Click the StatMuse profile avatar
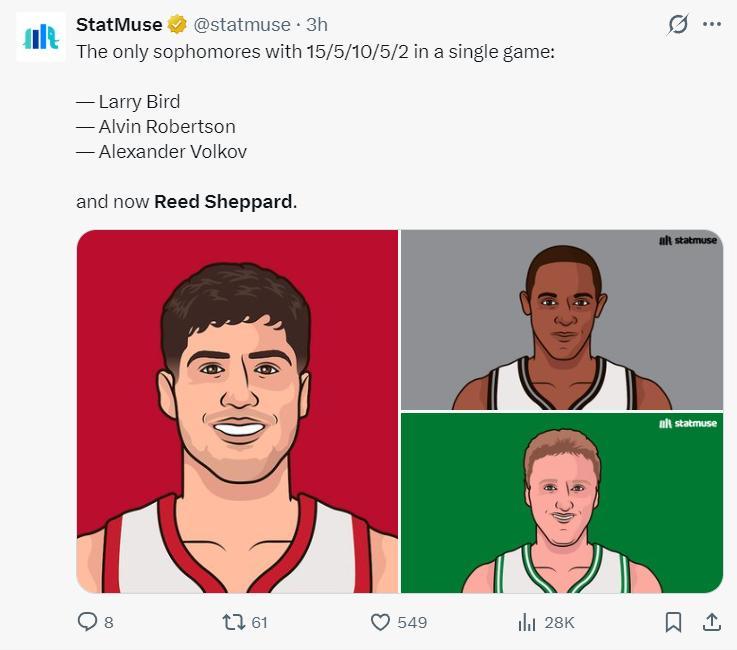Viewport: 737px width, 650px height. point(41,37)
